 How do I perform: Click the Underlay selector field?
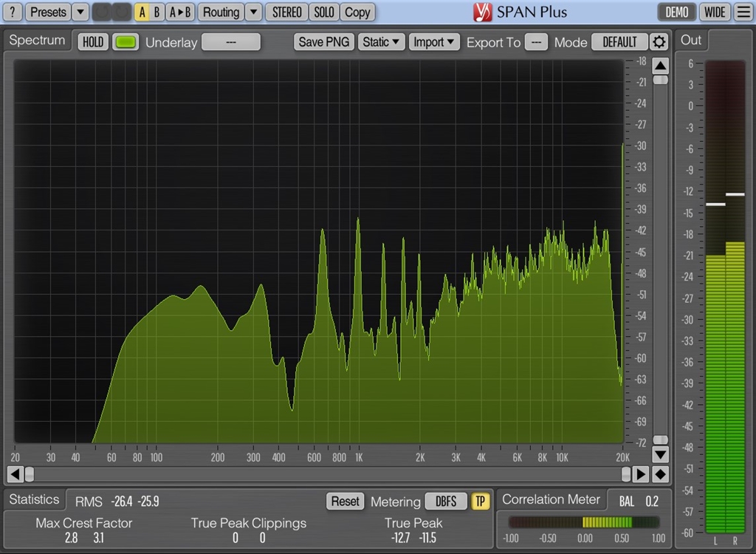click(x=230, y=42)
